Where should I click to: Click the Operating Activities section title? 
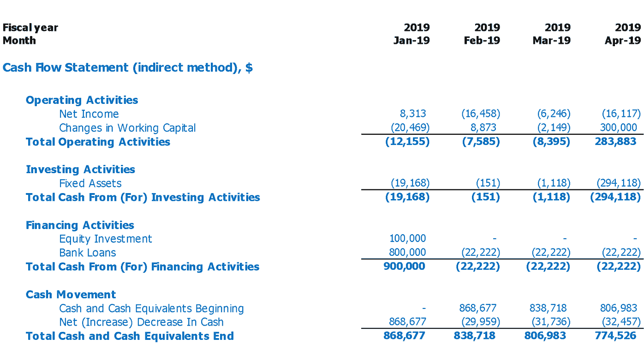tap(82, 100)
